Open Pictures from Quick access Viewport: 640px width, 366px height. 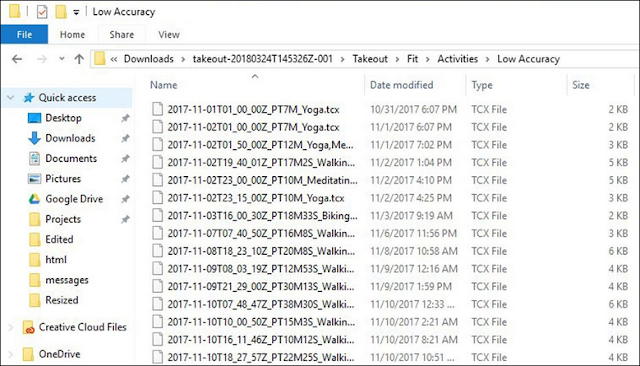pos(63,179)
